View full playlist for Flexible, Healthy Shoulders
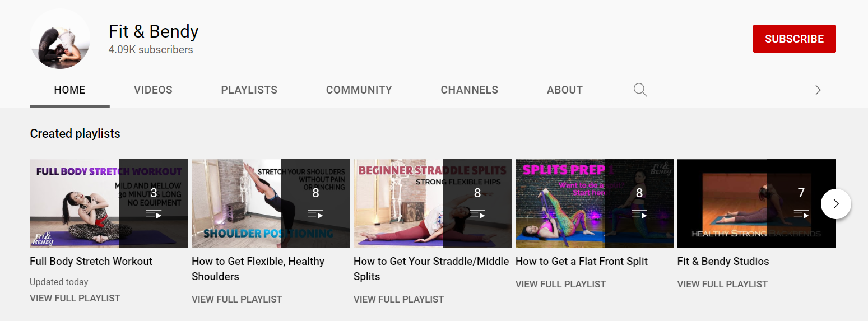 tap(237, 299)
